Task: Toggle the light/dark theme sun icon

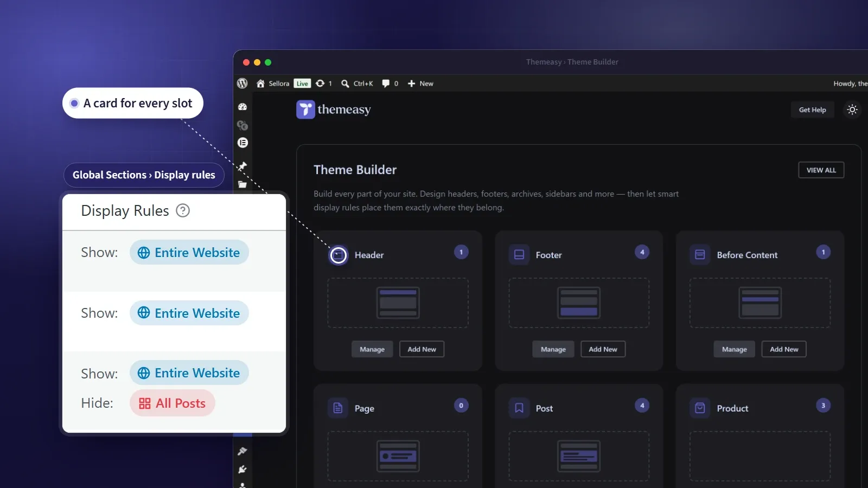Action: pos(852,110)
